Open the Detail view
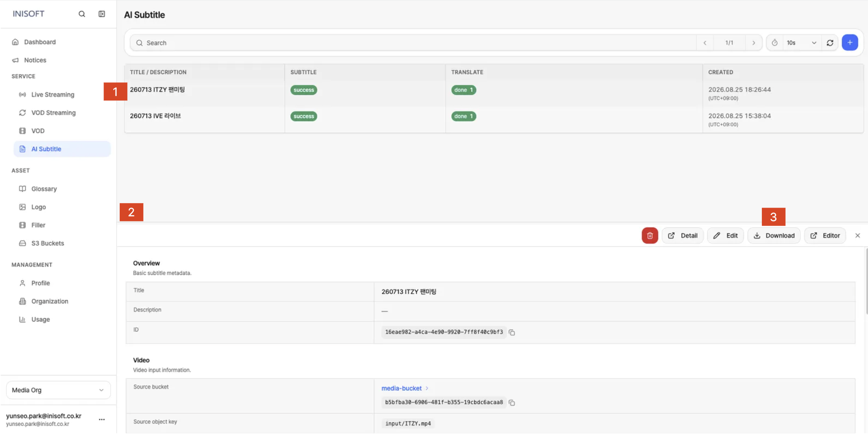The height and width of the screenshot is (434, 868). point(682,235)
